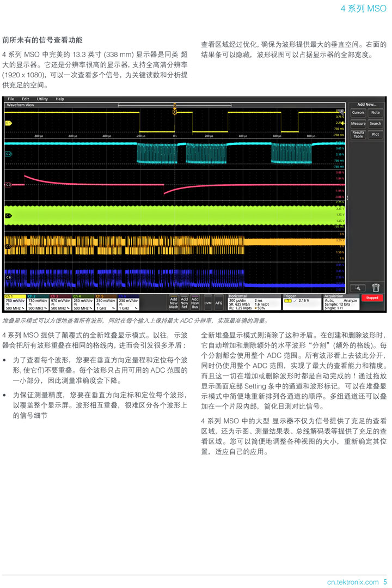392x588 pixels.
Task: Open the DVM button
Action: (207, 302)
